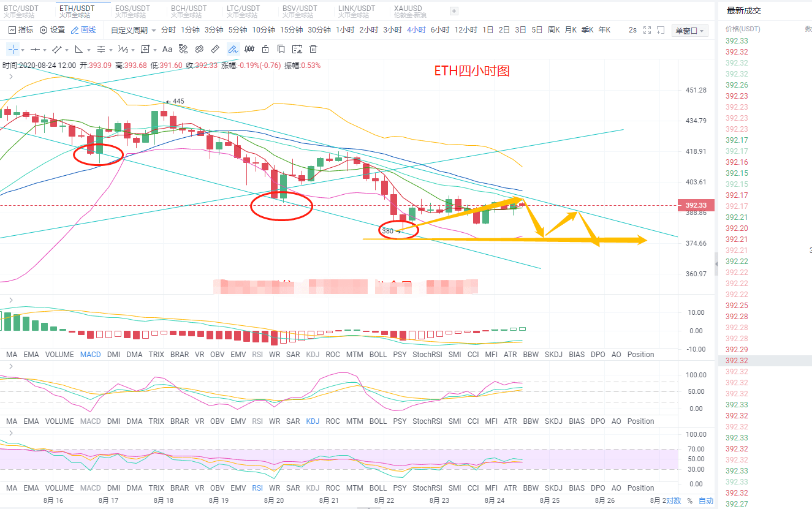The image size is (812, 509).
Task: Open the 指标 indicators panel
Action: point(21,30)
